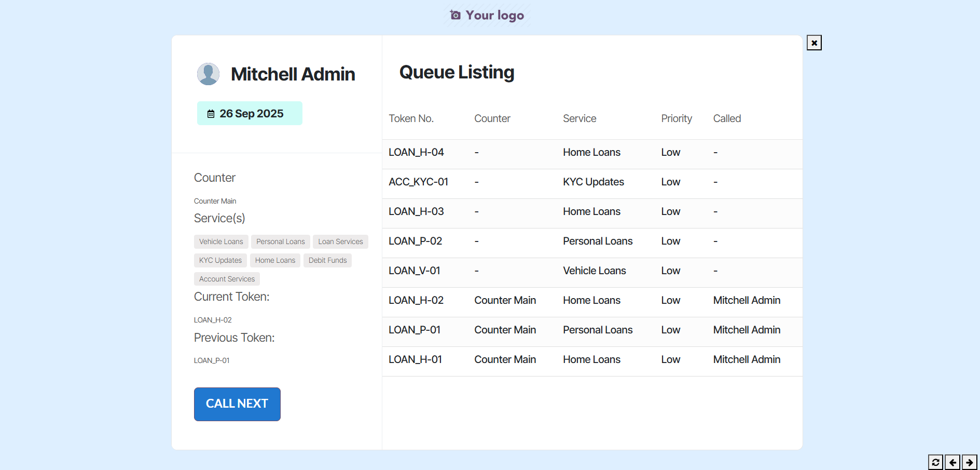The width and height of the screenshot is (980, 470).
Task: Select the ACC_KYC-01 queue row
Action: click(x=419, y=182)
